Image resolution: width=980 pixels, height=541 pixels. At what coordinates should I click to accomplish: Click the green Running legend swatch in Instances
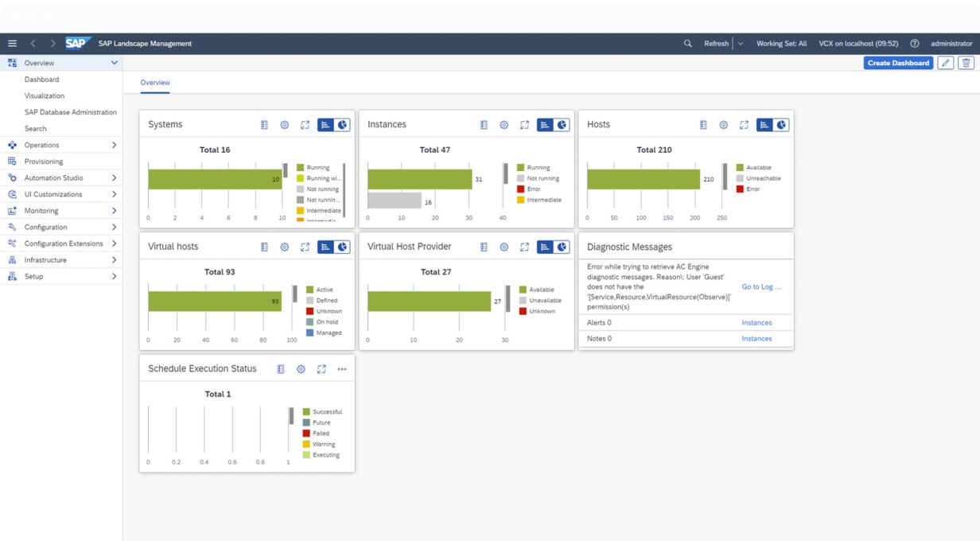[x=521, y=168]
